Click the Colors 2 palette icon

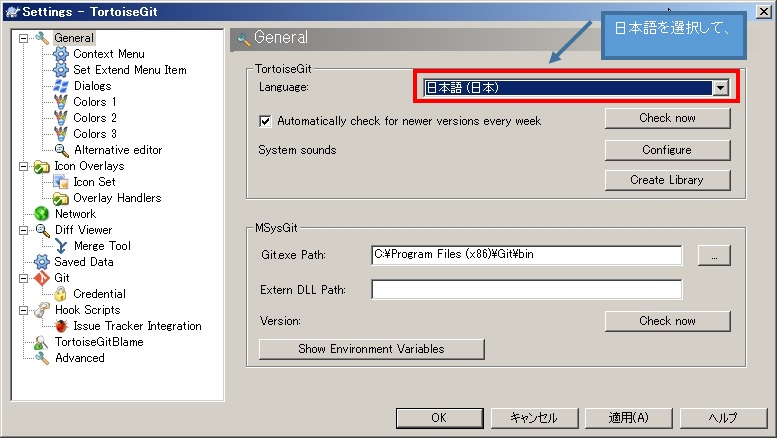point(61,118)
